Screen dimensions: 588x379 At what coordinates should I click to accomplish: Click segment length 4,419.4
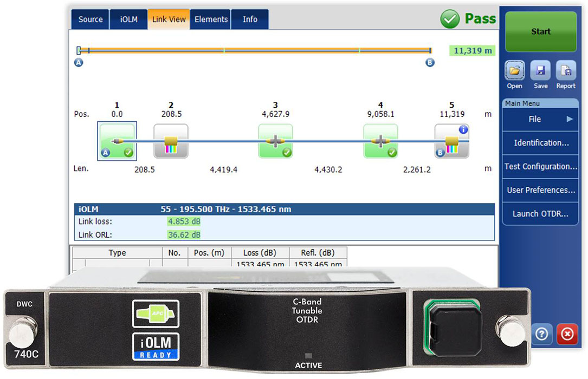click(223, 169)
